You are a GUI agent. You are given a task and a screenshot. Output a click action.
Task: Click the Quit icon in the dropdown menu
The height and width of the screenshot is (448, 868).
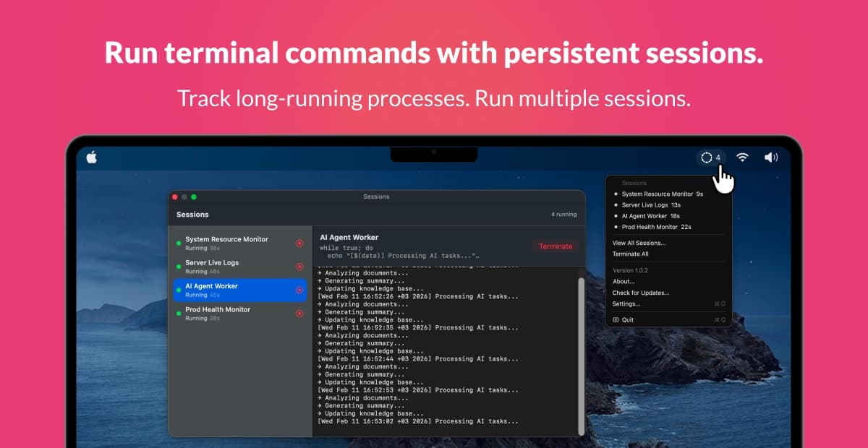click(x=617, y=319)
